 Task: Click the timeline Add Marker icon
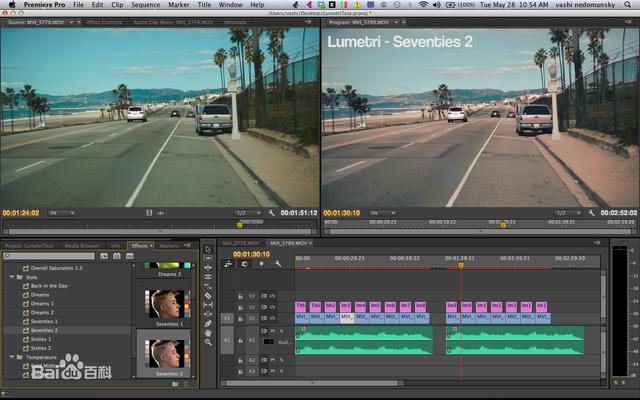[261, 264]
